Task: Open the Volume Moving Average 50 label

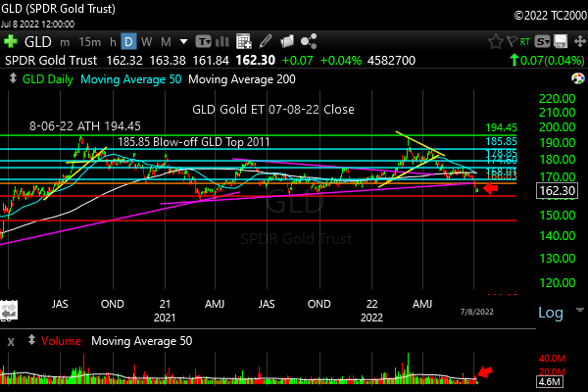Action: pos(142,341)
